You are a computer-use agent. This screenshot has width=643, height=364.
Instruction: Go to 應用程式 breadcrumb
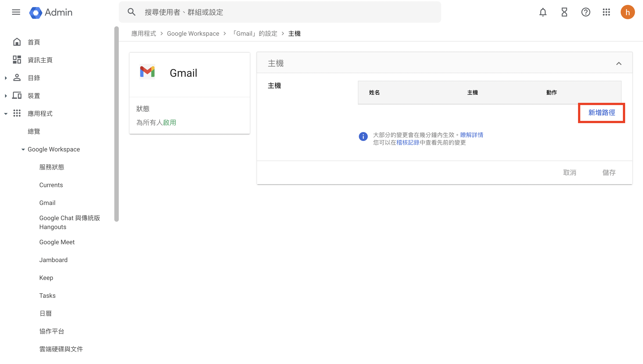tap(144, 33)
